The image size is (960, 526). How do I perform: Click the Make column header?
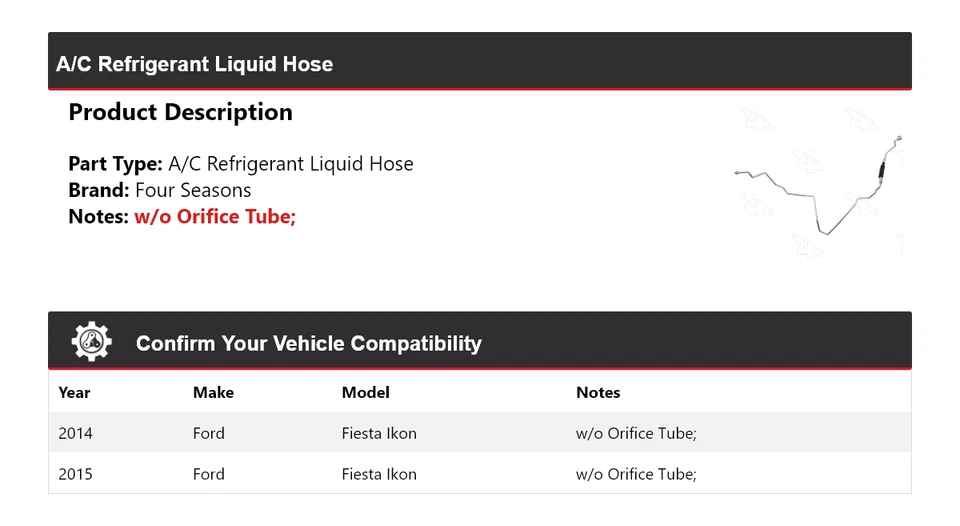[213, 393]
